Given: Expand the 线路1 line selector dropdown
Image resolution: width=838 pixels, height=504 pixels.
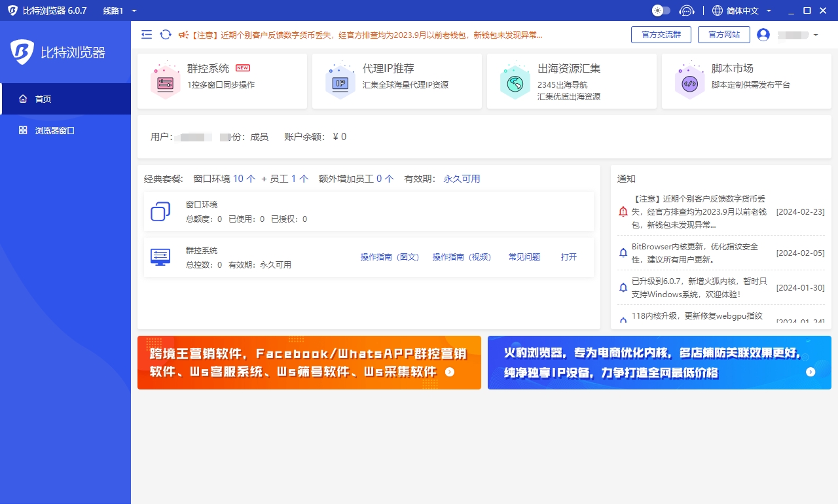Looking at the screenshot, I should pyautogui.click(x=120, y=10).
